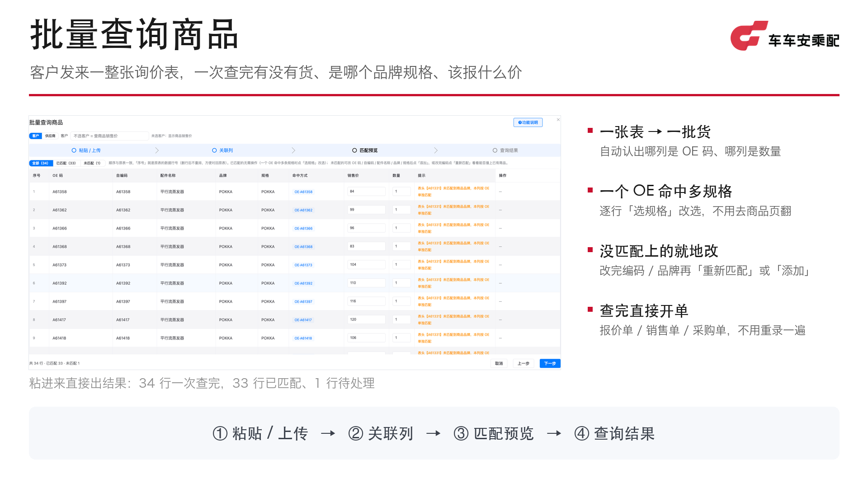Edit the price field showing 116
This screenshot has width=868, height=488.
(x=366, y=301)
